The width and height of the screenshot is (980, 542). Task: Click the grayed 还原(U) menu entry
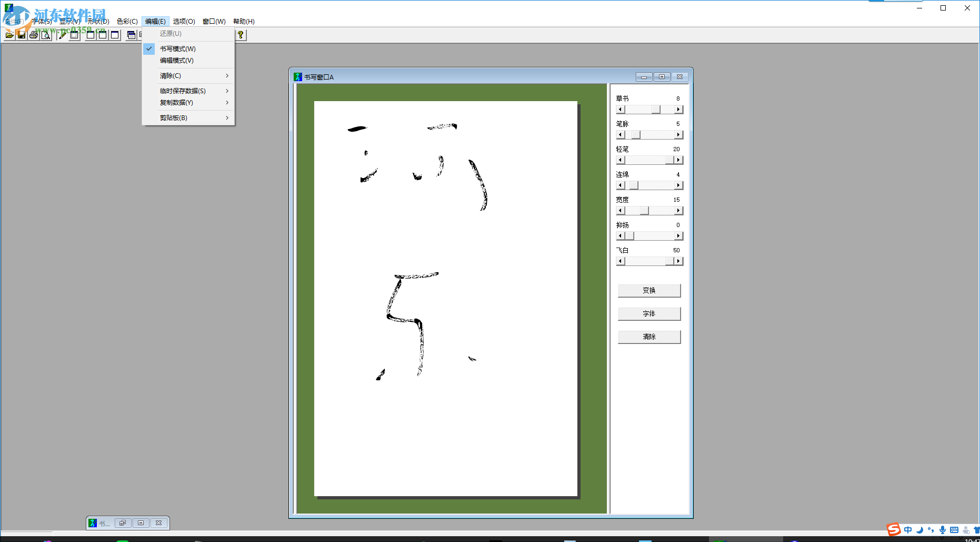pos(188,33)
